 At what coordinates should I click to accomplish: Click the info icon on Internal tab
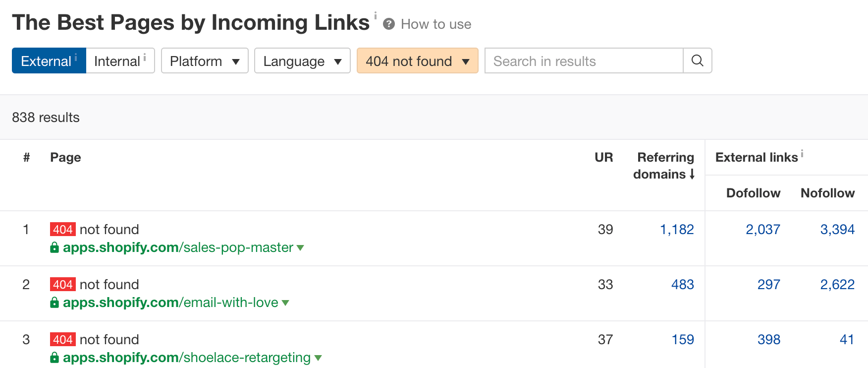tap(145, 58)
